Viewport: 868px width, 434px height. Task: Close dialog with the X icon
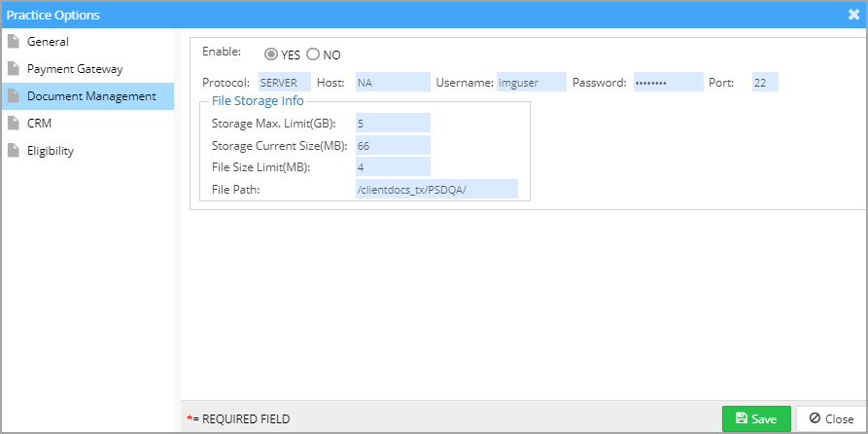pyautogui.click(x=854, y=15)
